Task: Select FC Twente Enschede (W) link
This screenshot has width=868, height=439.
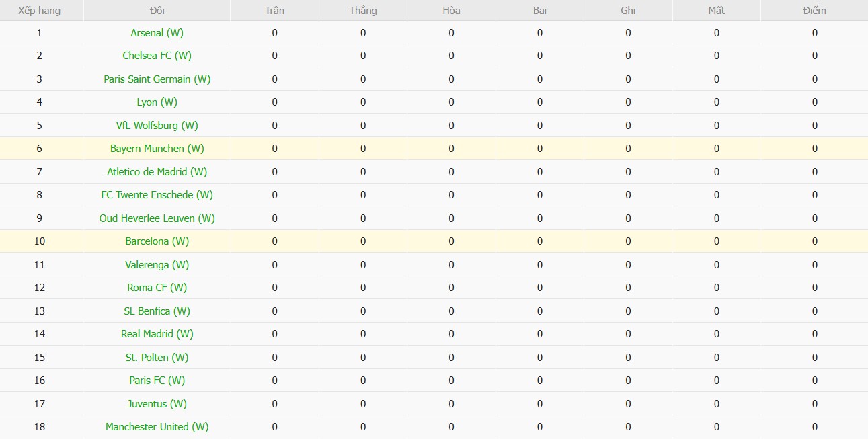Action: point(157,195)
